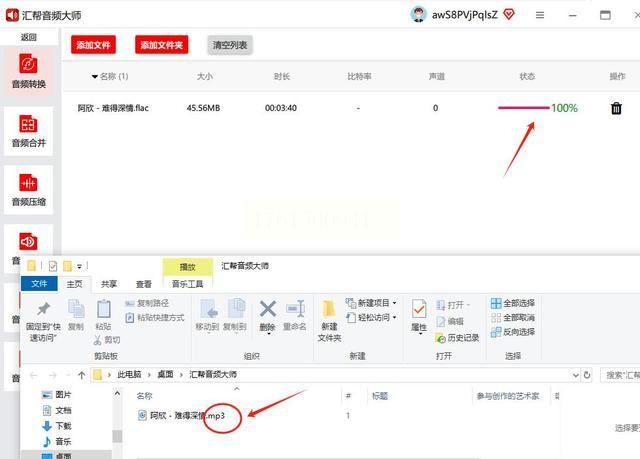Select file 阿欣 - 难得深情.mp3

click(x=182, y=416)
